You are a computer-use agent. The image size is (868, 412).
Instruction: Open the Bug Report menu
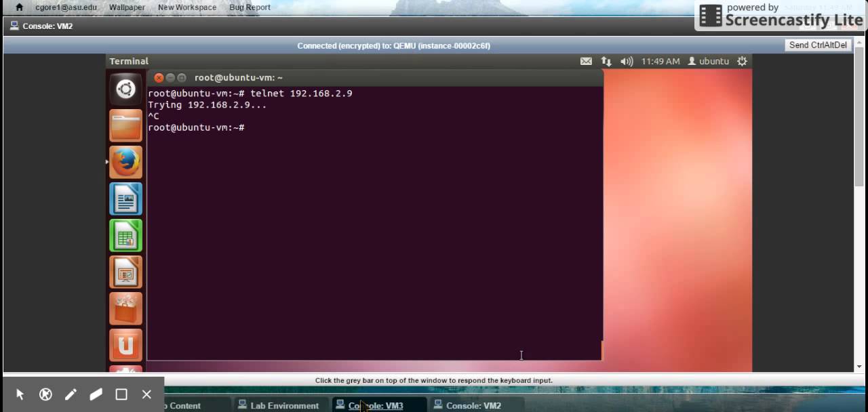coord(250,7)
